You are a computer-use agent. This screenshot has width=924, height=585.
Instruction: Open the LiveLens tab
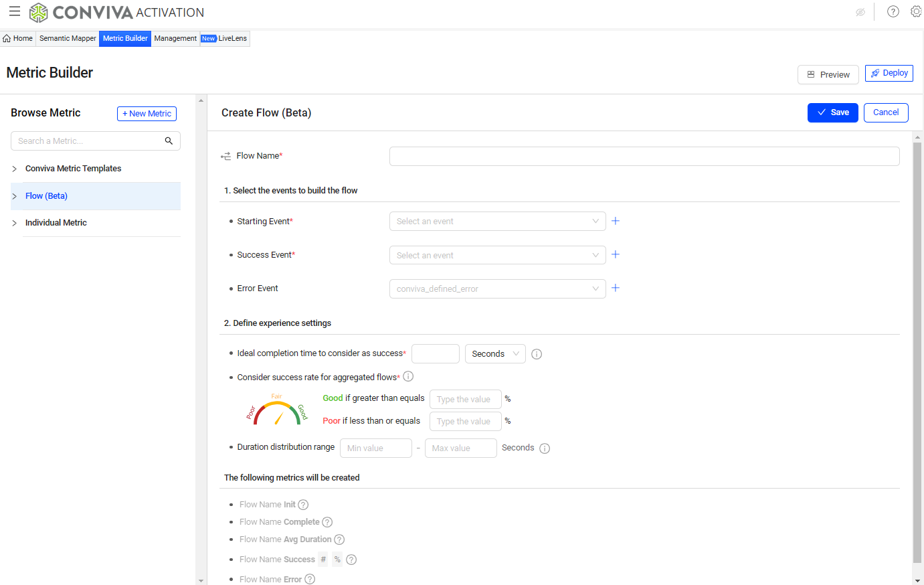click(225, 39)
